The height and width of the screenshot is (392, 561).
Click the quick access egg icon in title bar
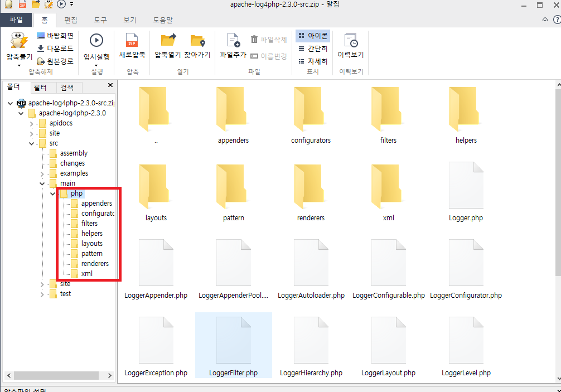coord(8,4)
